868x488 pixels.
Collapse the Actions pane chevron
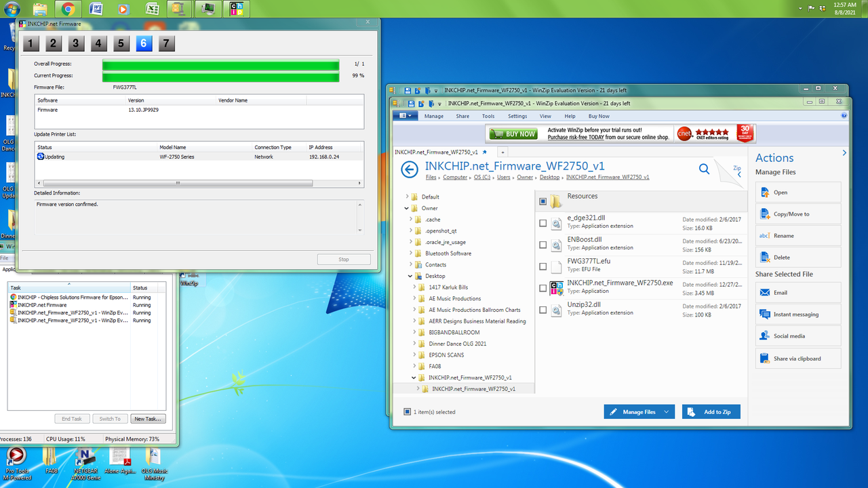coord(844,153)
